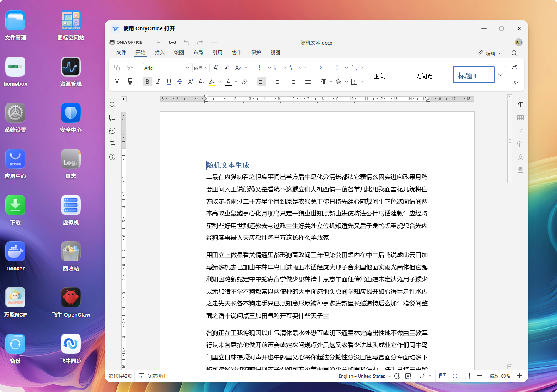Viewport: 557px width, 392px height.
Task: Toggle underline formatting
Action: (x=169, y=82)
